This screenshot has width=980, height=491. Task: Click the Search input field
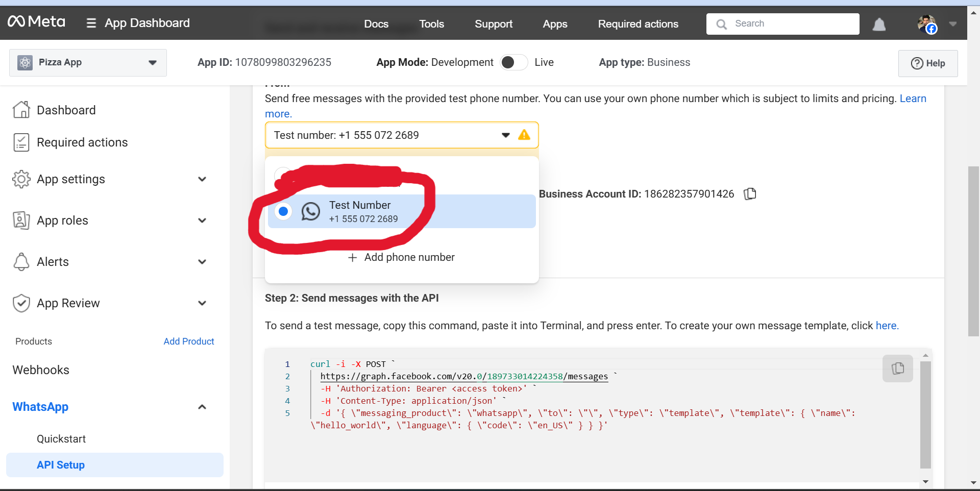point(791,24)
